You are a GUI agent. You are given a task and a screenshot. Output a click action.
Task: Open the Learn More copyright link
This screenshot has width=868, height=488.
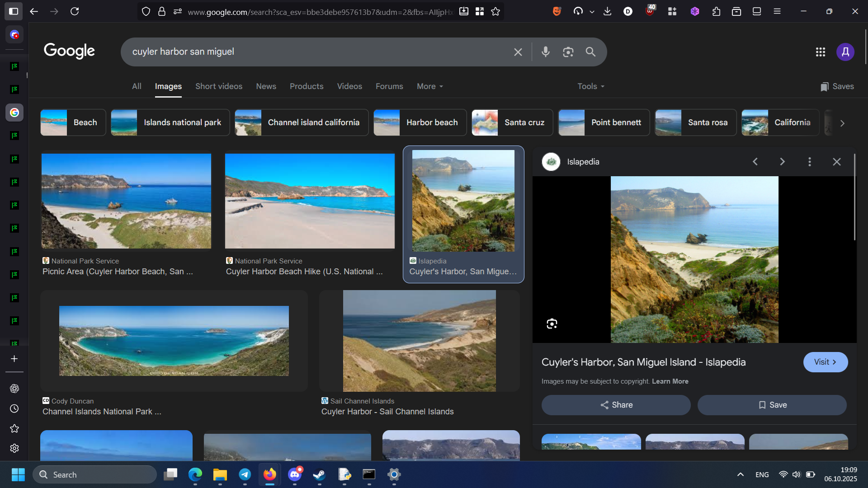pyautogui.click(x=670, y=381)
